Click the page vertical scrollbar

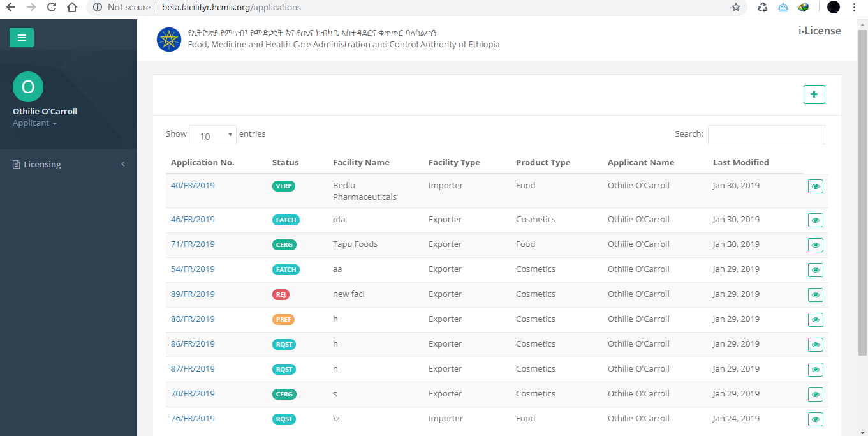point(862,192)
